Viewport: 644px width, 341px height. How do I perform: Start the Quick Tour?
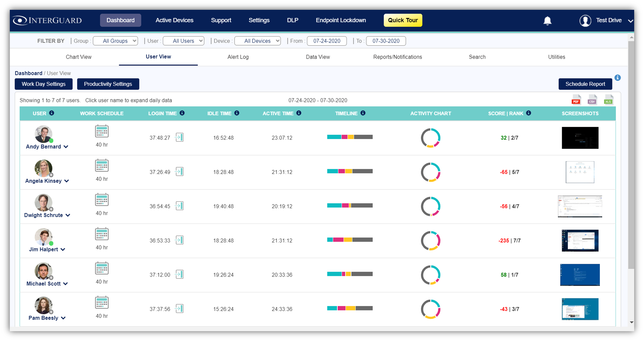(403, 20)
